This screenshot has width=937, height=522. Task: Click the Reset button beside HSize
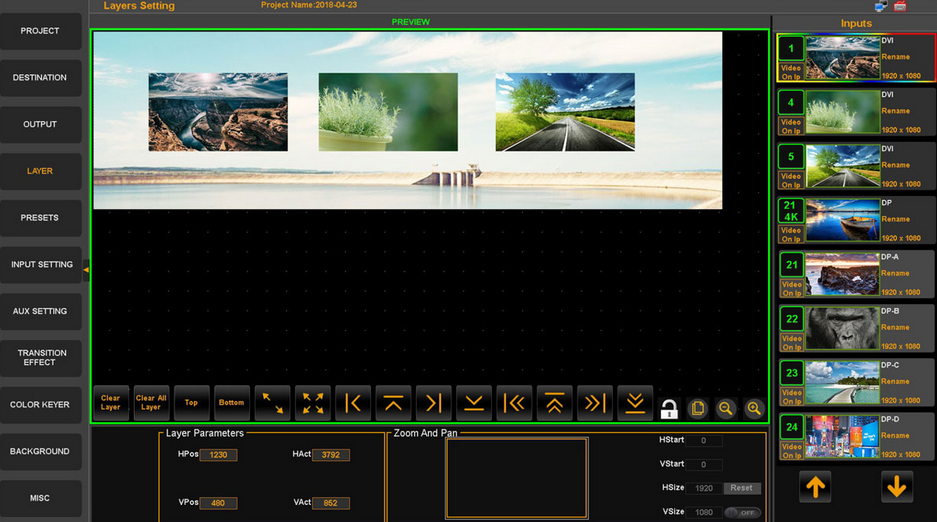tap(742, 488)
